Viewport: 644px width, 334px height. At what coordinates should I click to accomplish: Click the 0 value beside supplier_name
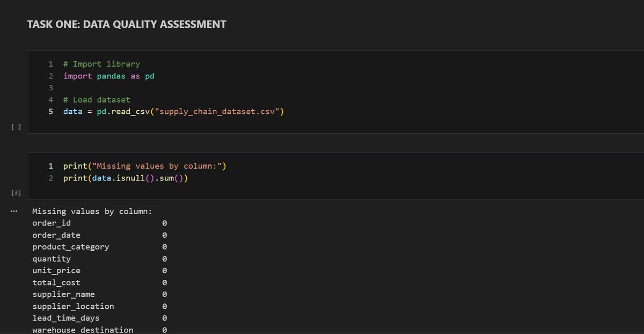click(165, 294)
